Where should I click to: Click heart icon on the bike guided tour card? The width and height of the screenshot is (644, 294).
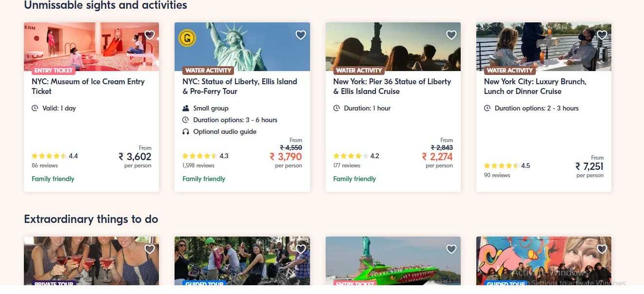coord(301,249)
